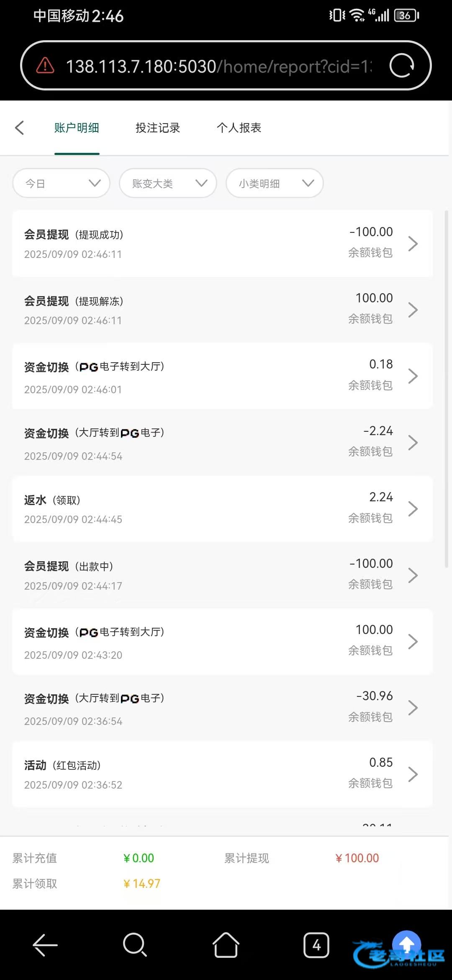The image size is (452, 980).
Task: Click the list scrollbar on right edge
Action: [446, 389]
